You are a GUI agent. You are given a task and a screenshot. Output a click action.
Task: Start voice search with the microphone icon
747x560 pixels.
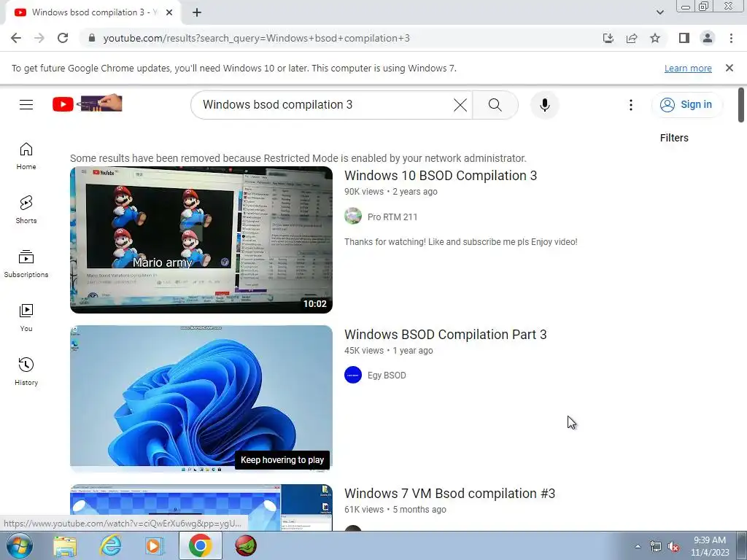544,105
